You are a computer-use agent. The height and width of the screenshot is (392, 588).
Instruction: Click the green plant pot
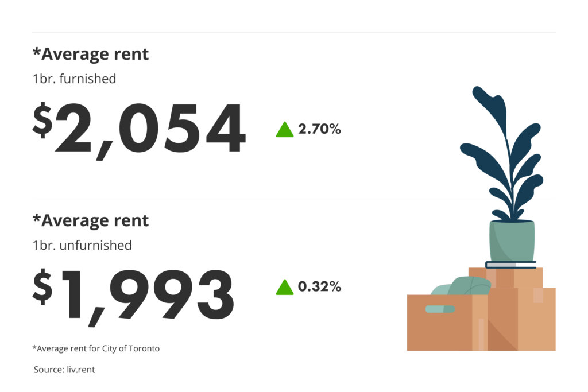click(x=512, y=241)
